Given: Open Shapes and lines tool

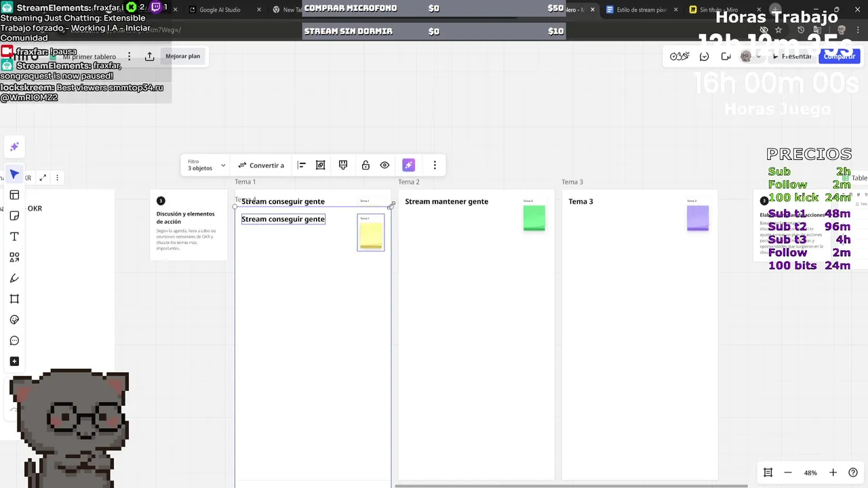Looking at the screenshot, I should tap(14, 258).
